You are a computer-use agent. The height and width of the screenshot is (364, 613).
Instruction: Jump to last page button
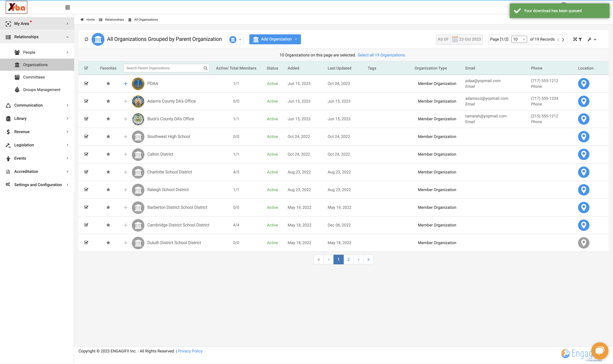click(x=368, y=260)
